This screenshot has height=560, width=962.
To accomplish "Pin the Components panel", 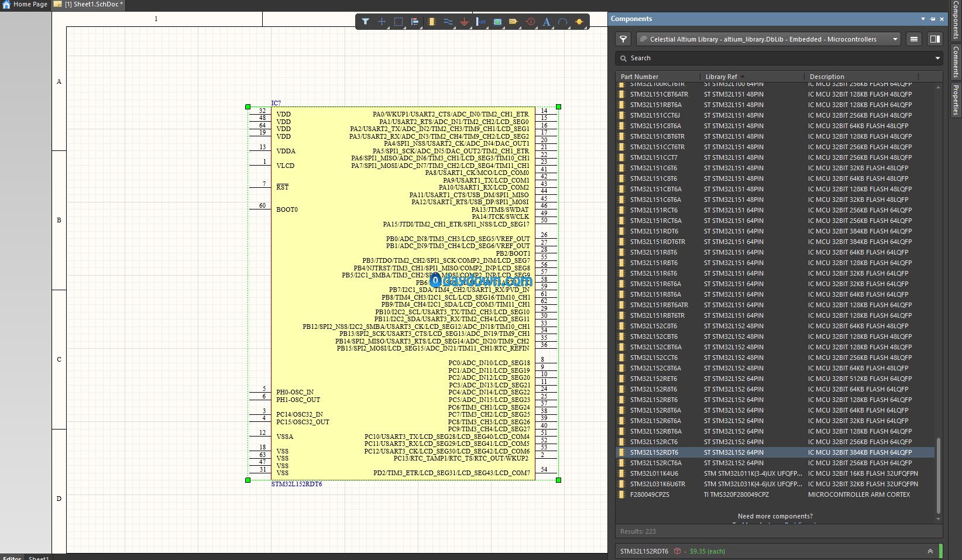I will 933,19.
